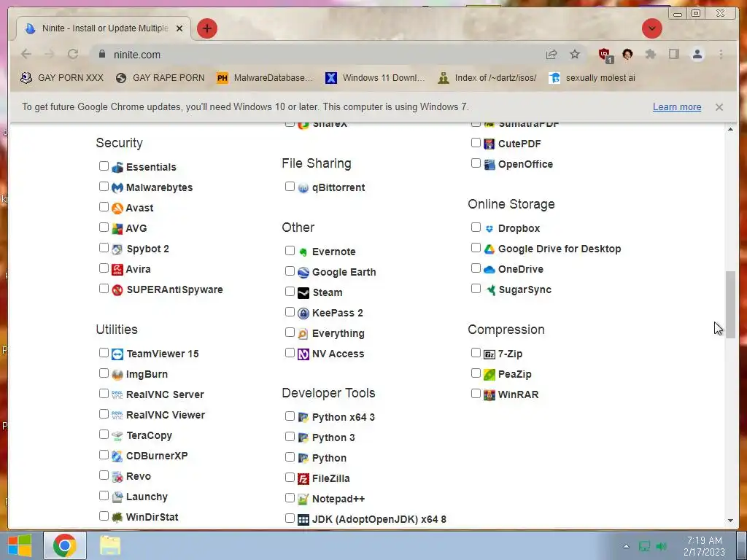
Task: Open the Chrome tab search dropdown
Action: click(651, 28)
